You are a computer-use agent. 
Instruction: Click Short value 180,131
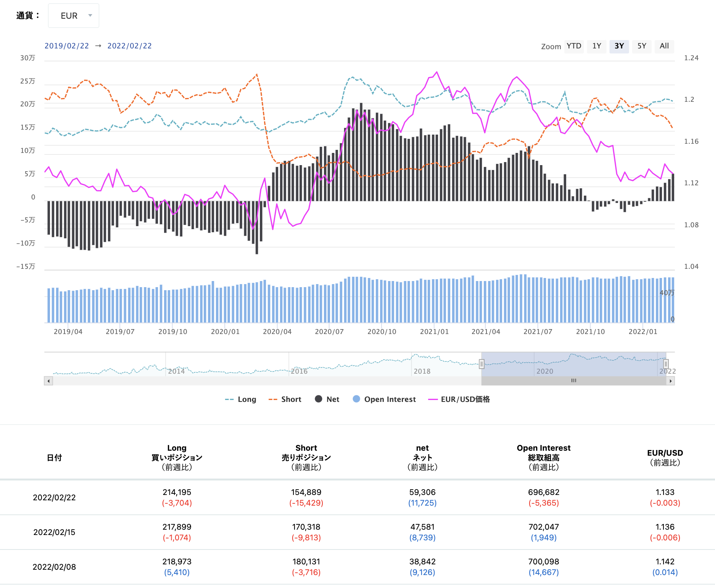[306, 561]
